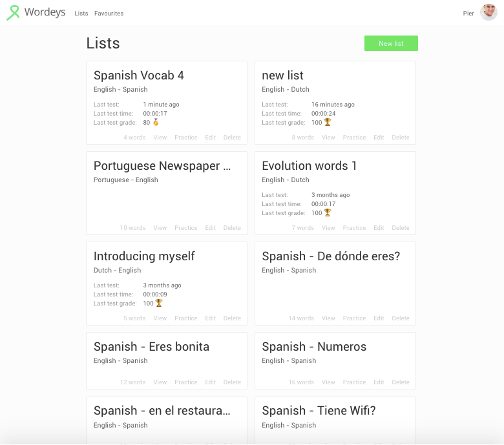504x445 pixels.
Task: Click the 16 words count label
Action: (x=301, y=382)
